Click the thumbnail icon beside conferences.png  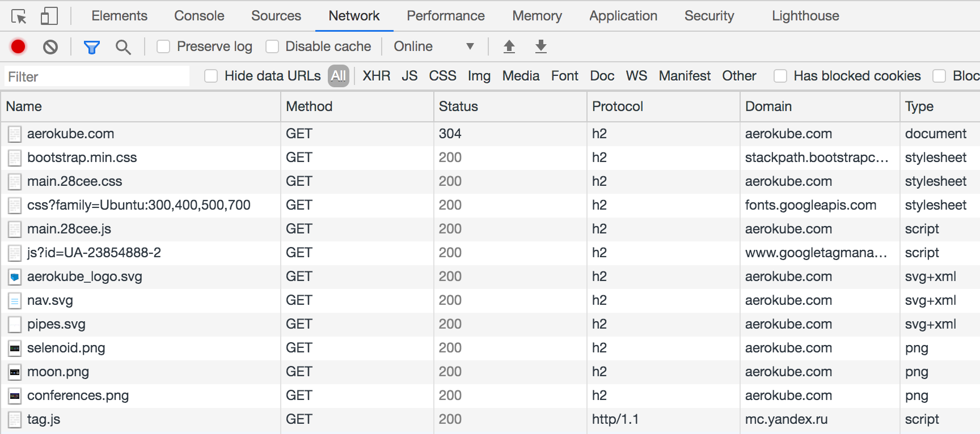click(x=15, y=396)
